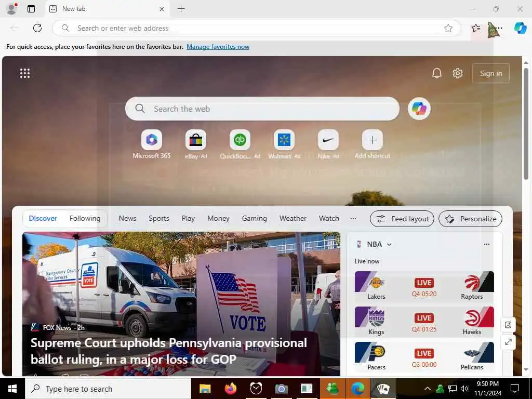Image resolution: width=532 pixels, height=399 pixels.
Task: Expand more feed categories ellipsis
Action: pyautogui.click(x=353, y=219)
